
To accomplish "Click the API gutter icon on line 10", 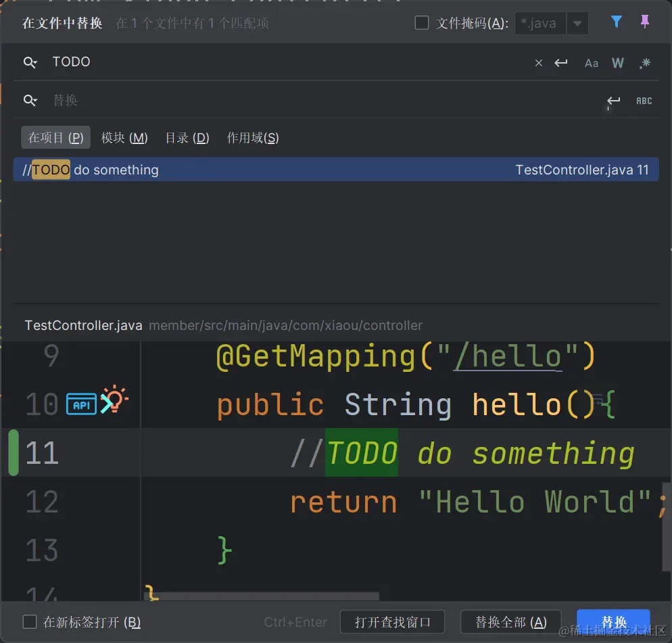I will [x=81, y=404].
